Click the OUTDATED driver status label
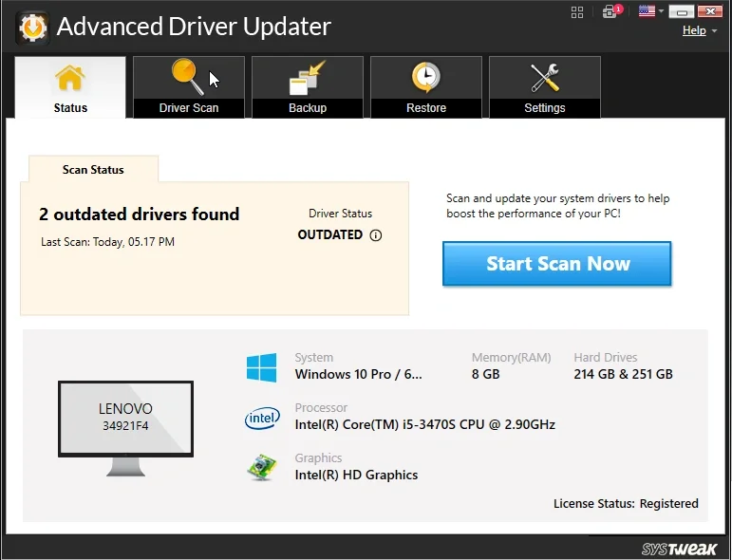This screenshot has height=560, width=732. click(x=330, y=234)
